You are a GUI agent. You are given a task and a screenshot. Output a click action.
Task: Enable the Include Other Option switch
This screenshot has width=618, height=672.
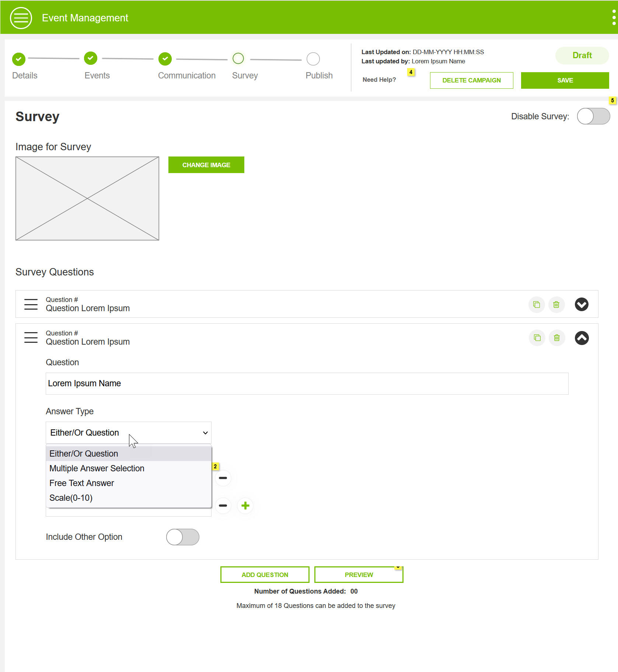tap(183, 537)
